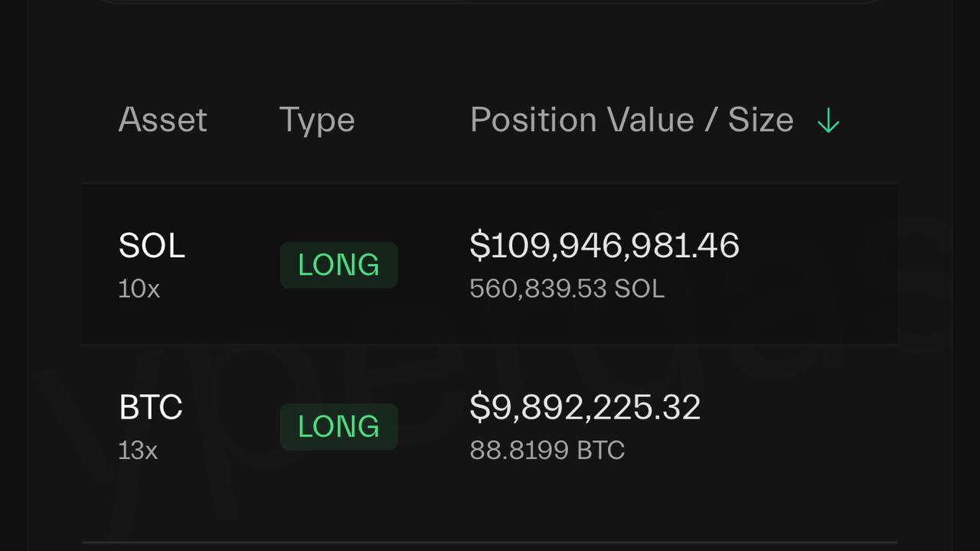980x551 pixels.
Task: Click the 13x leverage label under BTC
Action: pyautogui.click(x=138, y=450)
